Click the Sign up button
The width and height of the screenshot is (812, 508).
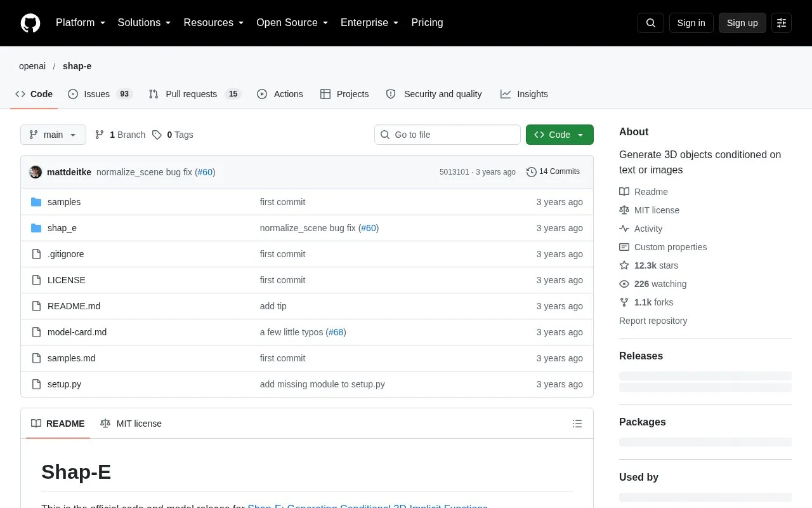pos(742,23)
